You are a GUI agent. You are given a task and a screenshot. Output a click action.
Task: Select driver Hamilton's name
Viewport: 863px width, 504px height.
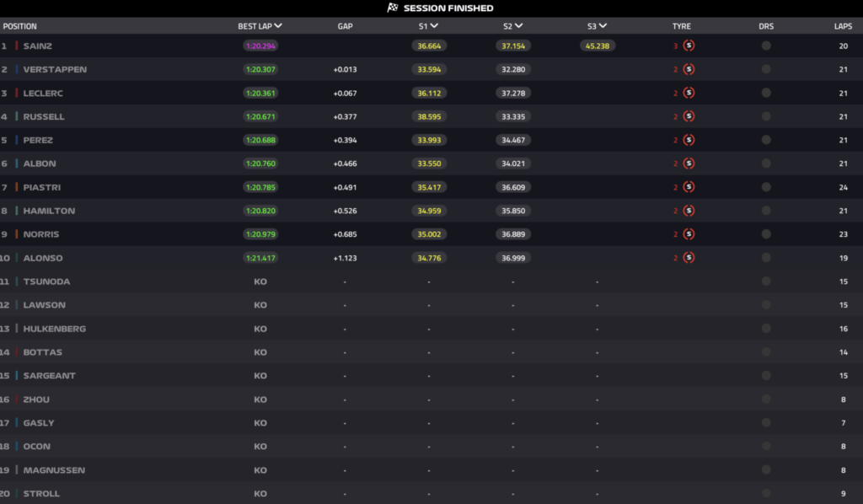(49, 211)
